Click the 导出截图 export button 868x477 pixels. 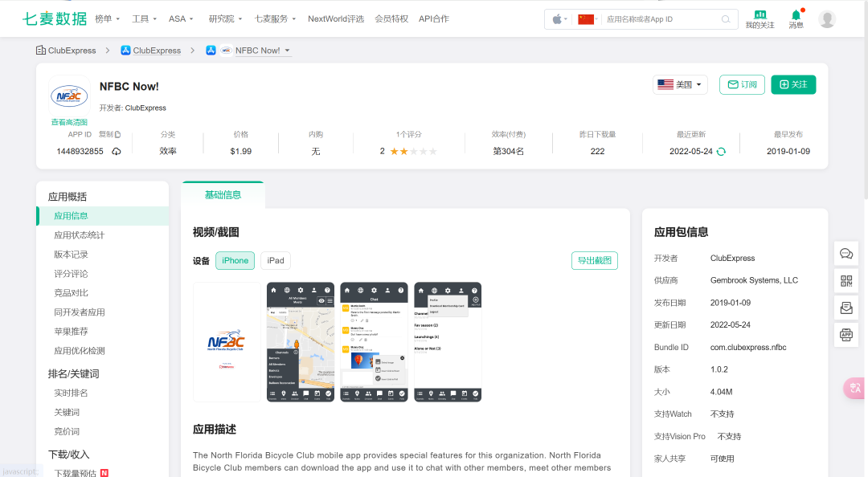[x=595, y=261]
